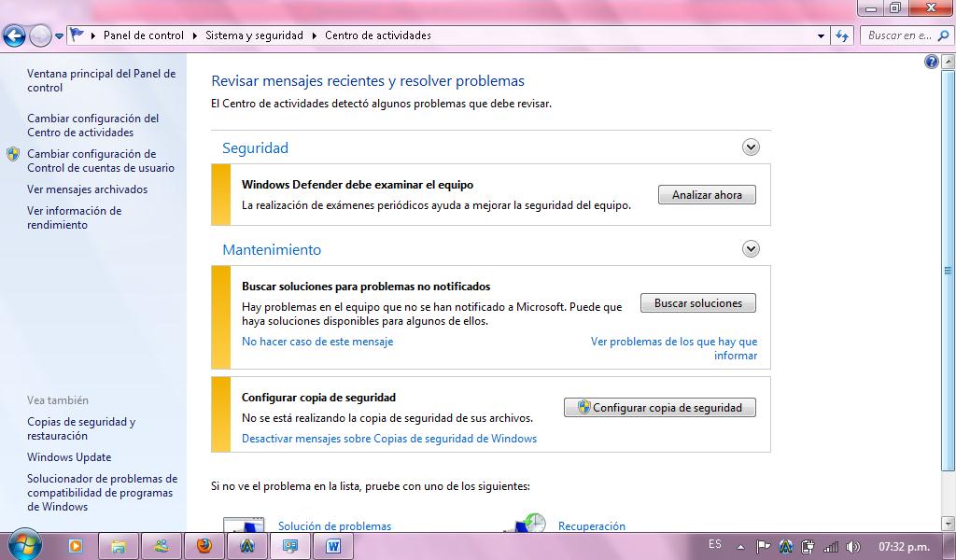Click the Analizar ahora button
The height and width of the screenshot is (560, 956).
click(707, 195)
